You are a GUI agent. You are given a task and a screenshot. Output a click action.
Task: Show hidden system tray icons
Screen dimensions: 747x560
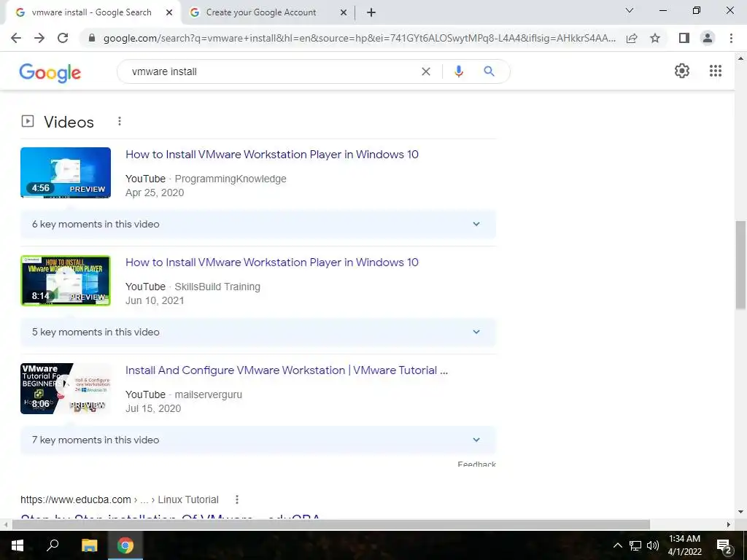point(617,545)
